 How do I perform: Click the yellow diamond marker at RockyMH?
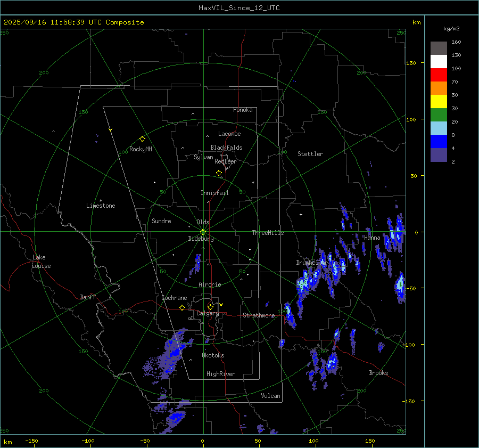click(142, 139)
